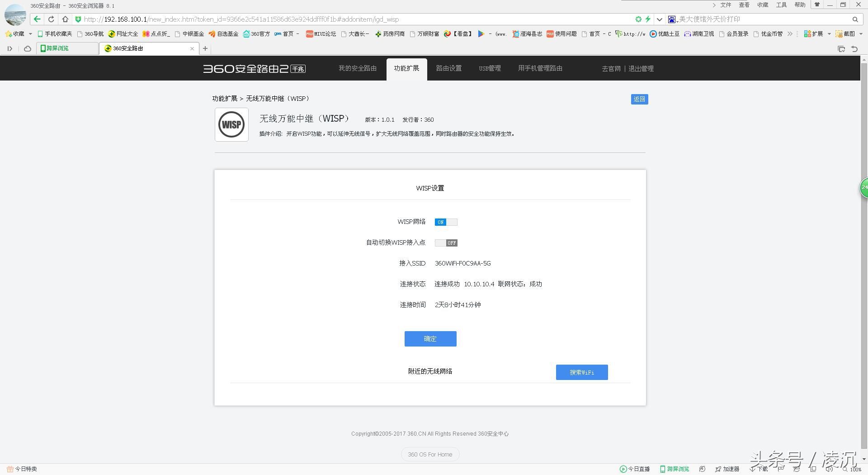Show more bookmarks with the double chevron
Screen dimensions: 868x475
click(790, 34)
